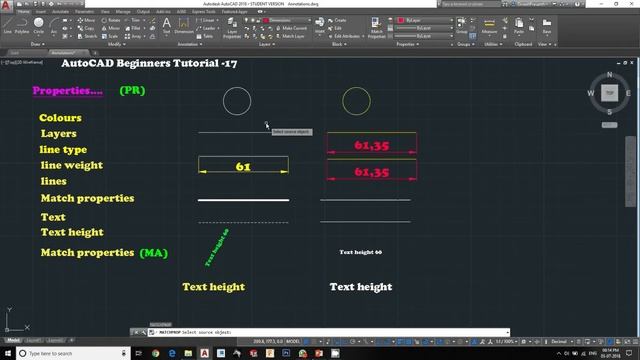Click the Fillet tool

point(133,28)
